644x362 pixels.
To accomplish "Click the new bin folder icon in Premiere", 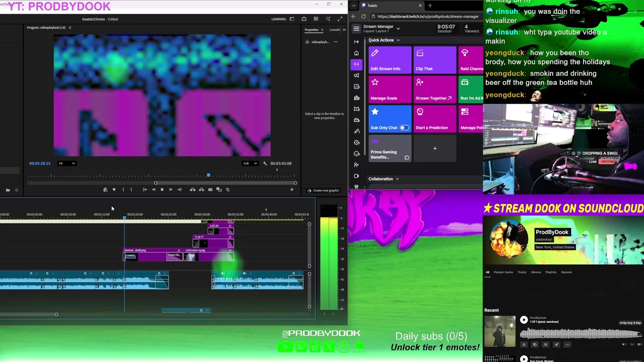I will tap(8, 190).
